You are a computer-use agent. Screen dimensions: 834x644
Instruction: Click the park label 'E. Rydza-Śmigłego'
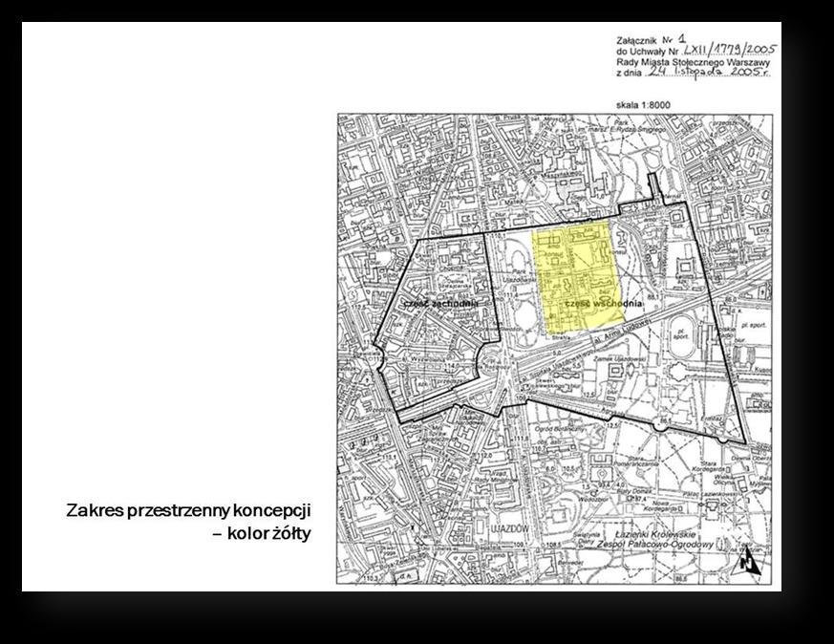tap(639, 129)
